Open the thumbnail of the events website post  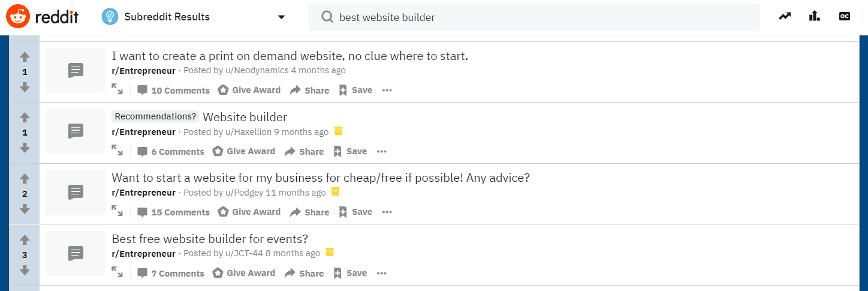coord(76,253)
